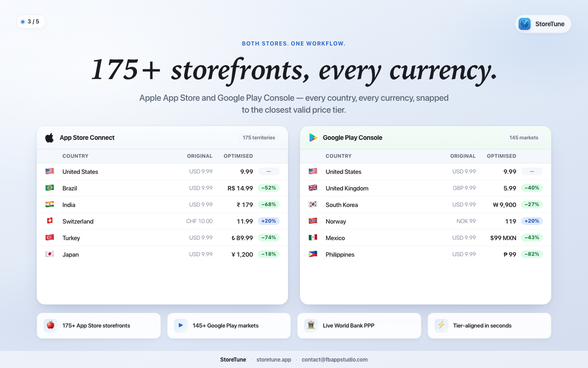The height and width of the screenshot is (368, 588).
Task: Click the Japan flag icon
Action: pyautogui.click(x=50, y=254)
